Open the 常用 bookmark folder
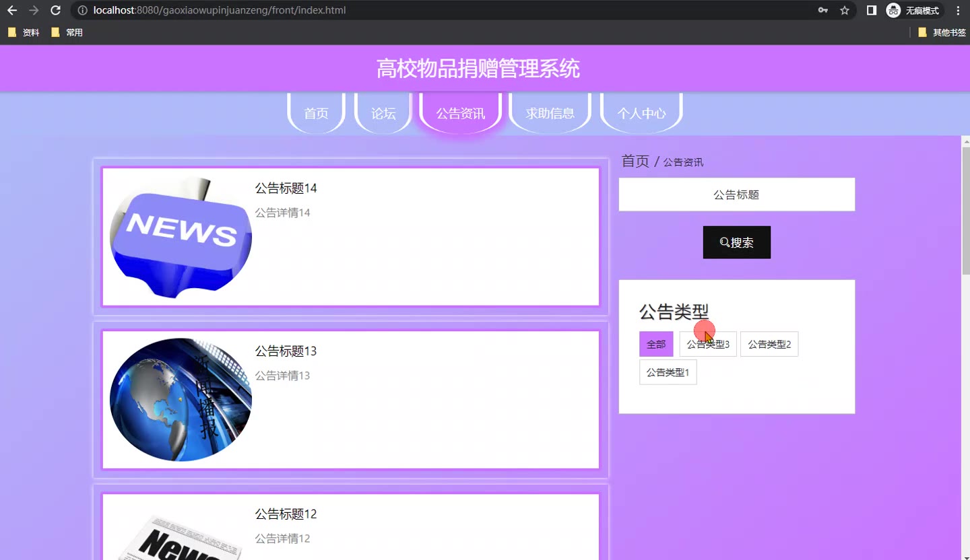The width and height of the screenshot is (970, 560). point(67,32)
